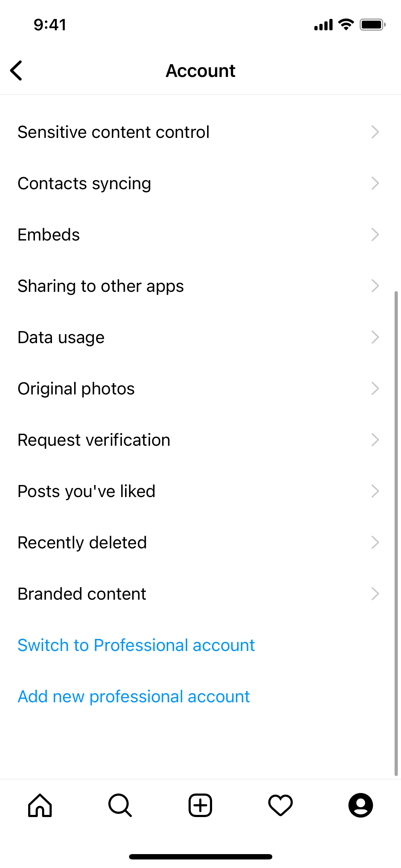Click Switch to Professional account link
The image size is (401, 868).
coord(136,645)
